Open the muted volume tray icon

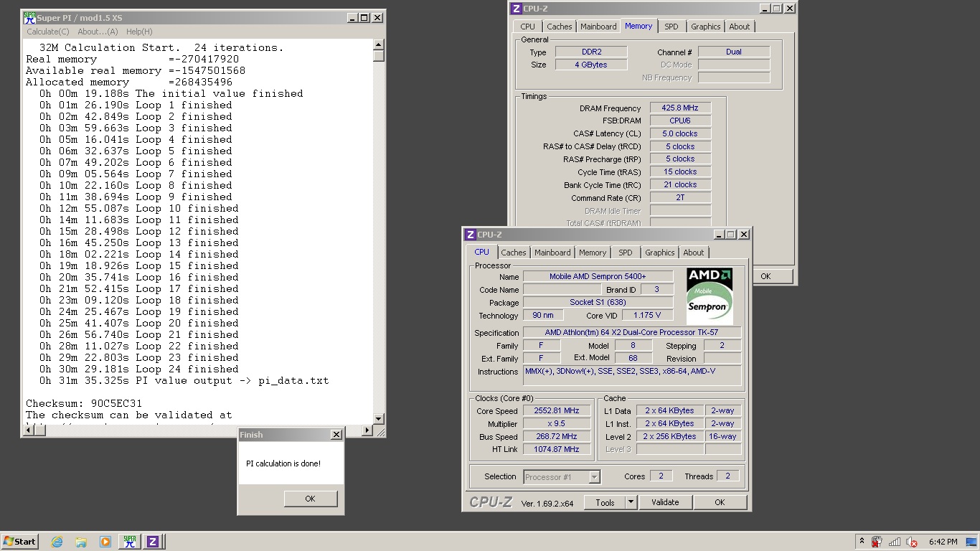click(912, 542)
